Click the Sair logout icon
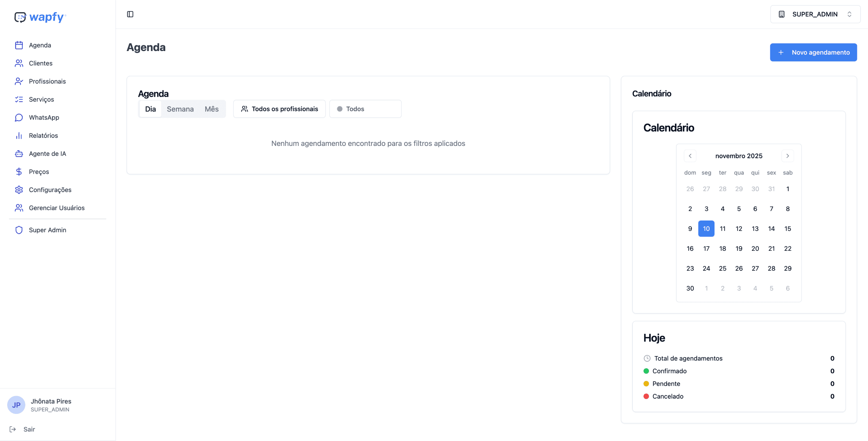 (x=13, y=429)
